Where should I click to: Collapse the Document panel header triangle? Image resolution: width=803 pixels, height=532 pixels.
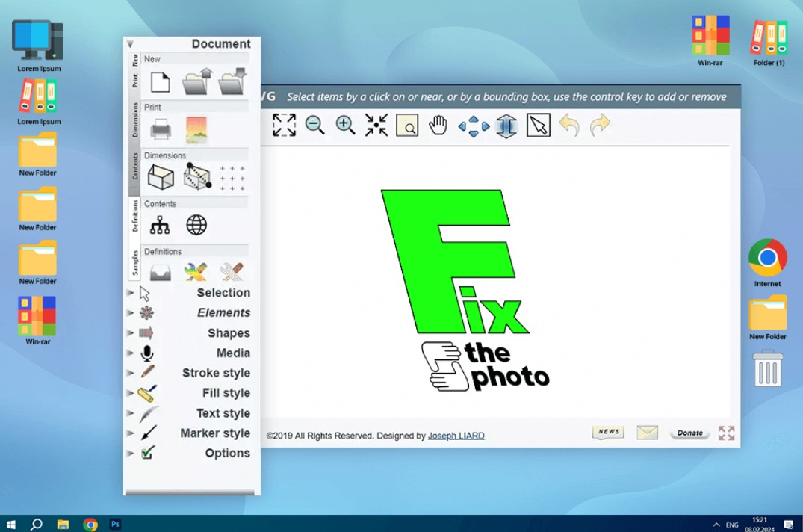(x=130, y=44)
